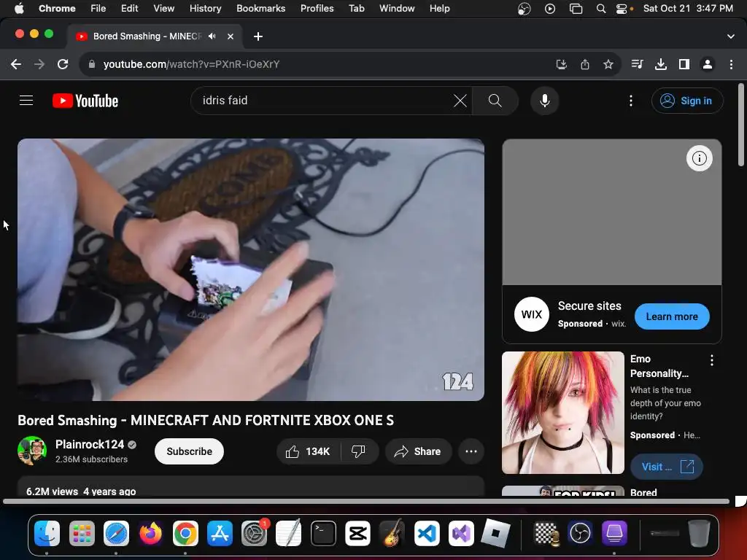Open the YouTube guide hamburger menu

pos(26,101)
